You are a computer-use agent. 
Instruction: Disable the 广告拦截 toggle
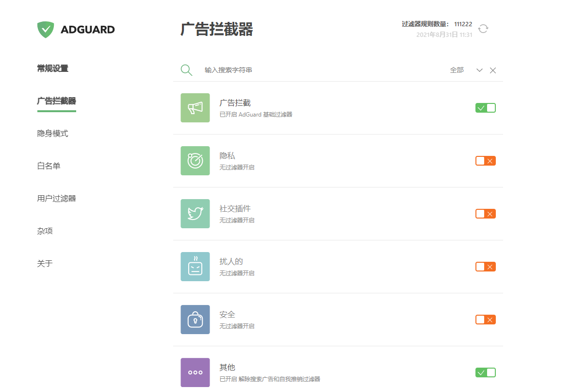click(486, 108)
